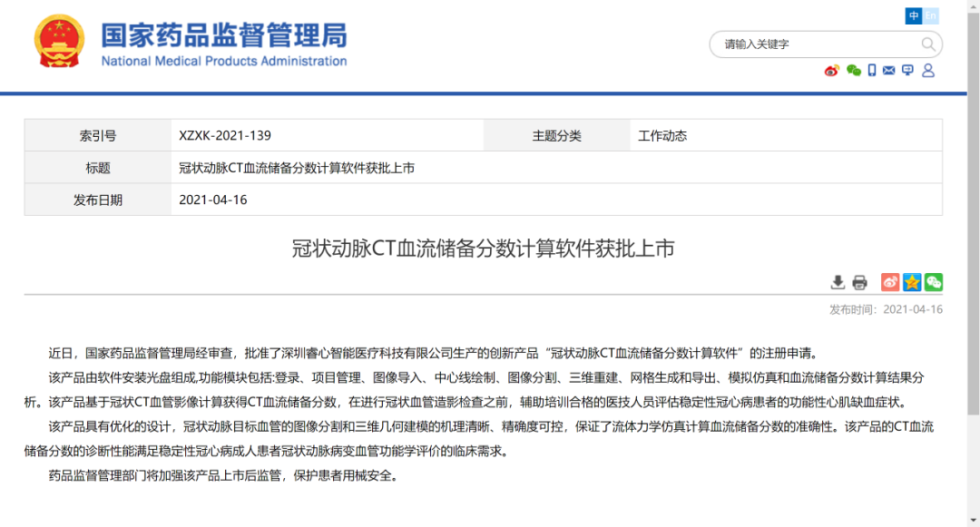This screenshot has width=980, height=527.
Task: Share article to QZone star icon
Action: pyautogui.click(x=912, y=282)
